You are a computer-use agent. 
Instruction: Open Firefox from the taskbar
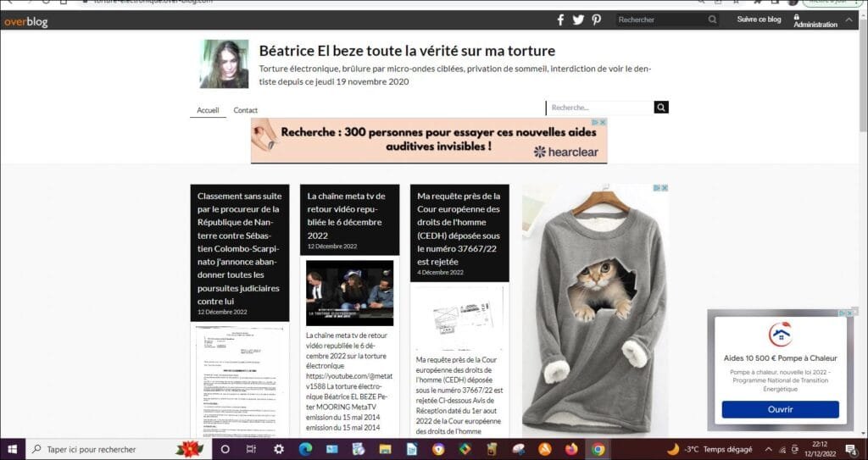pyautogui.click(x=572, y=449)
